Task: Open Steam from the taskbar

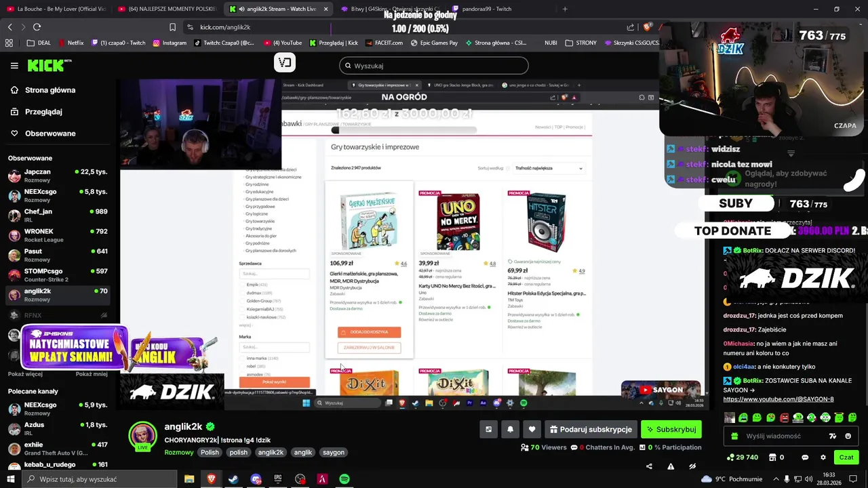Action: 233,479
